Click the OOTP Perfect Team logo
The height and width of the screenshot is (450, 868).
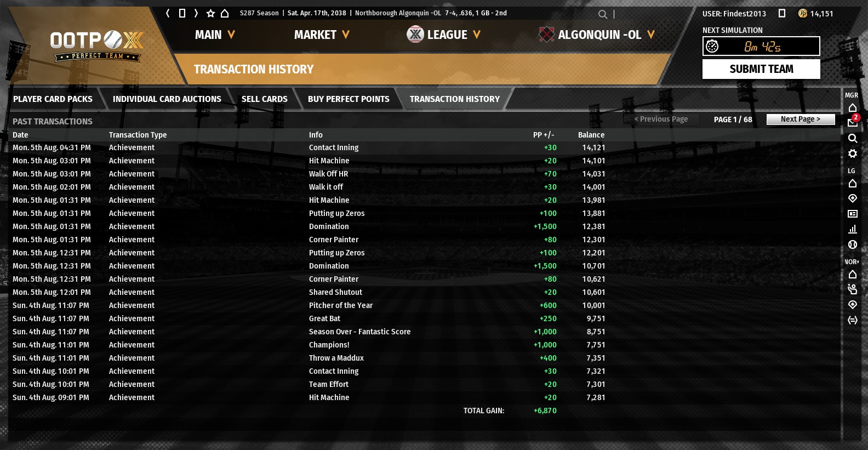point(97,45)
